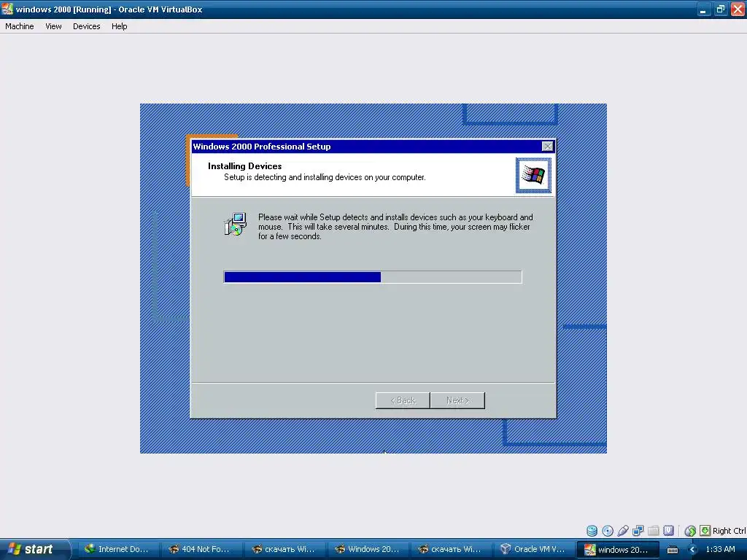Click the Installing Devices heading

pos(245,166)
